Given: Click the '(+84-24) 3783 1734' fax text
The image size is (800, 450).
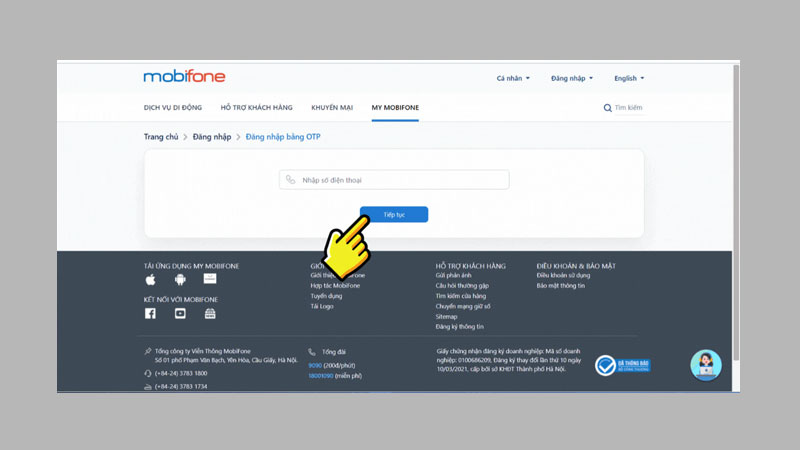Looking at the screenshot, I should [181, 387].
